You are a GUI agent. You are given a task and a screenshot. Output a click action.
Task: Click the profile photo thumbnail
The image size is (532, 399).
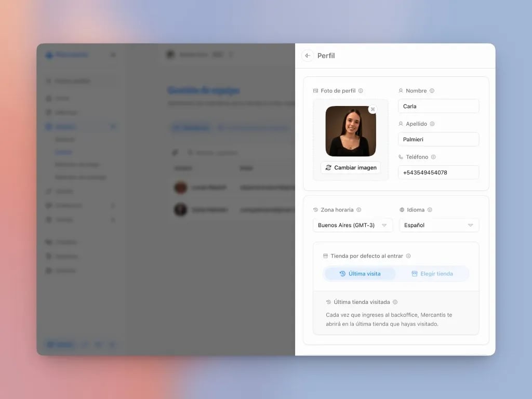click(x=351, y=131)
